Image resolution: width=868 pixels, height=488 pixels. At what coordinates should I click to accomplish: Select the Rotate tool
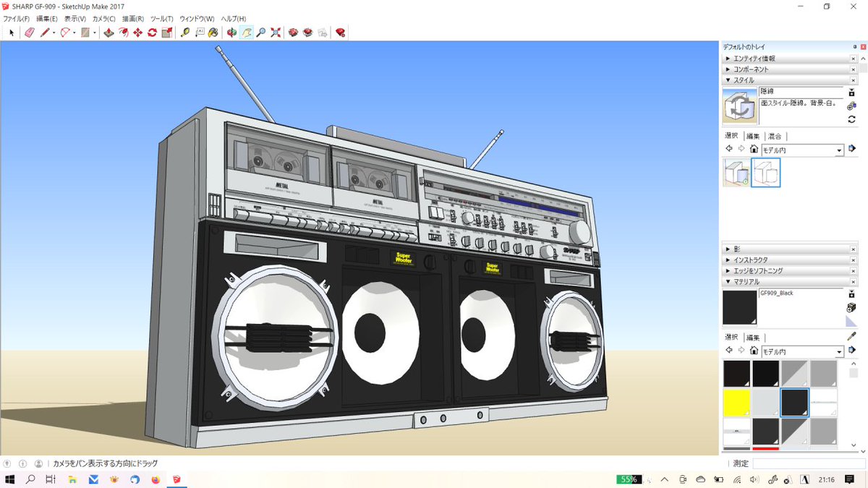pos(152,33)
